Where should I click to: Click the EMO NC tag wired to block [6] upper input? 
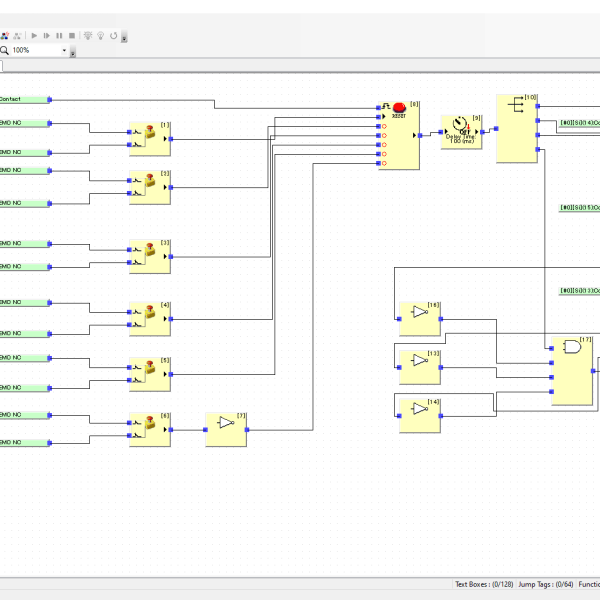[25, 415]
